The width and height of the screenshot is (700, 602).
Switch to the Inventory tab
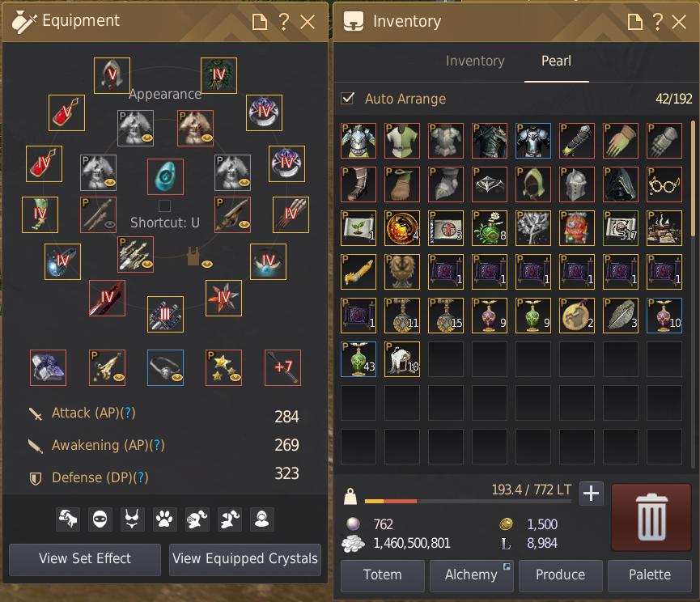(475, 61)
